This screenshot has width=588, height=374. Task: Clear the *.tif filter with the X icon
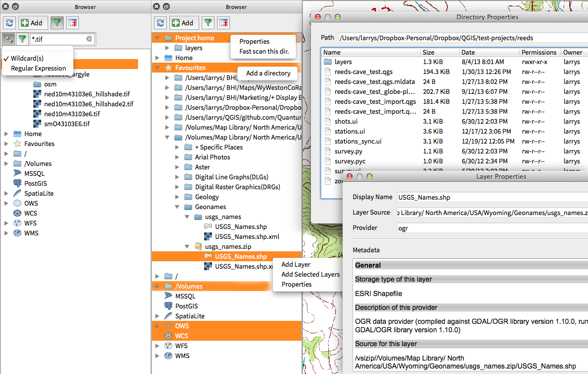89,39
